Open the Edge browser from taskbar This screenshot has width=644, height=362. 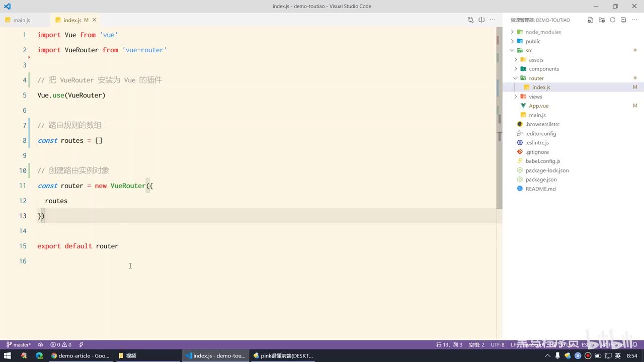point(39,355)
